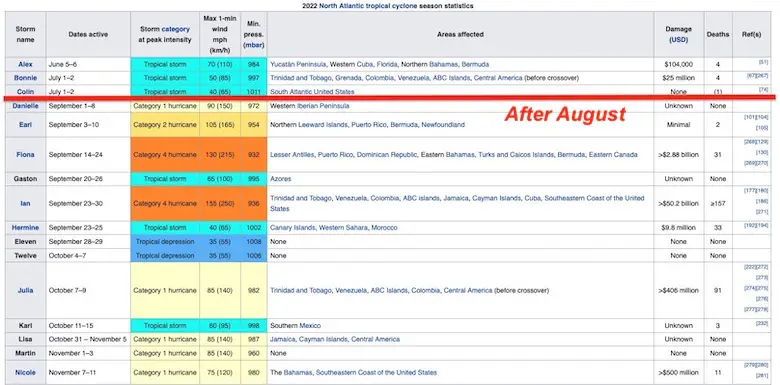
Task: Open the Azores link
Action: click(281, 179)
